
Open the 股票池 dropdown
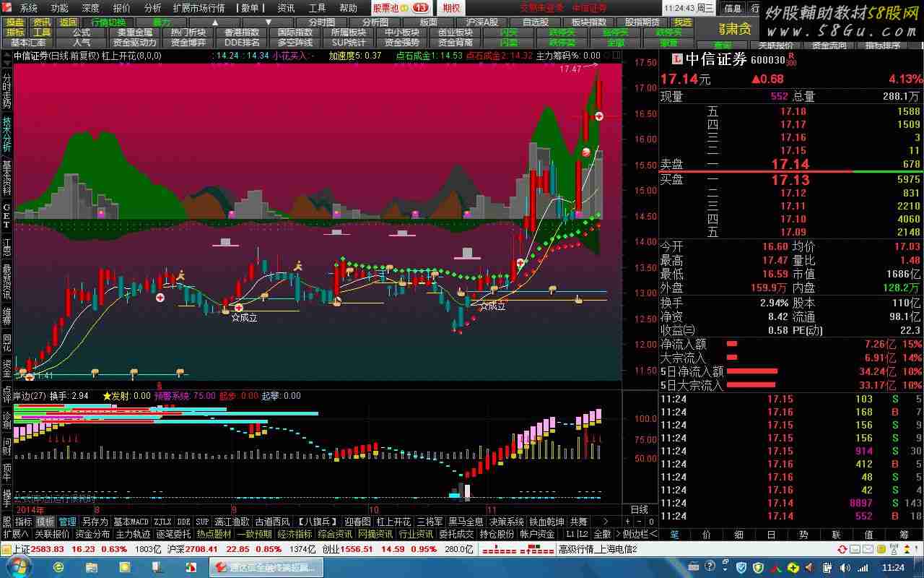click(x=401, y=8)
